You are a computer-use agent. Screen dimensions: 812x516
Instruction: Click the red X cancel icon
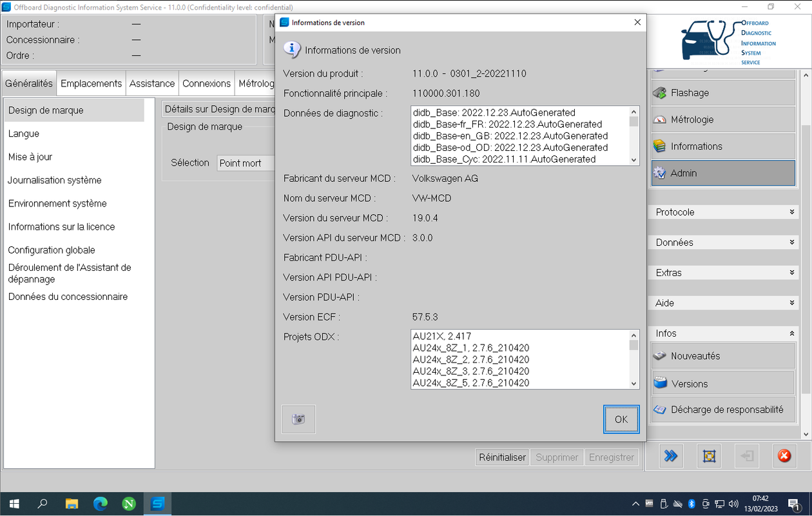(x=784, y=456)
